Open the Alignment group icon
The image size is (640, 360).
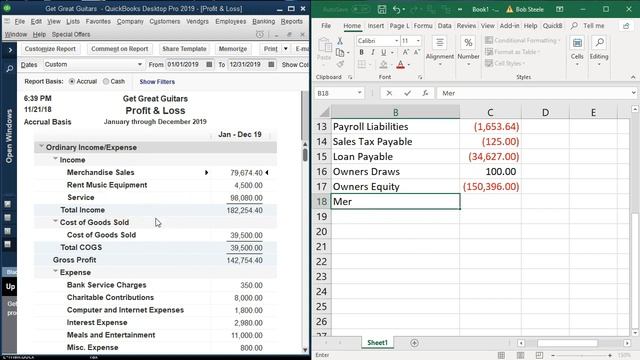click(440, 42)
